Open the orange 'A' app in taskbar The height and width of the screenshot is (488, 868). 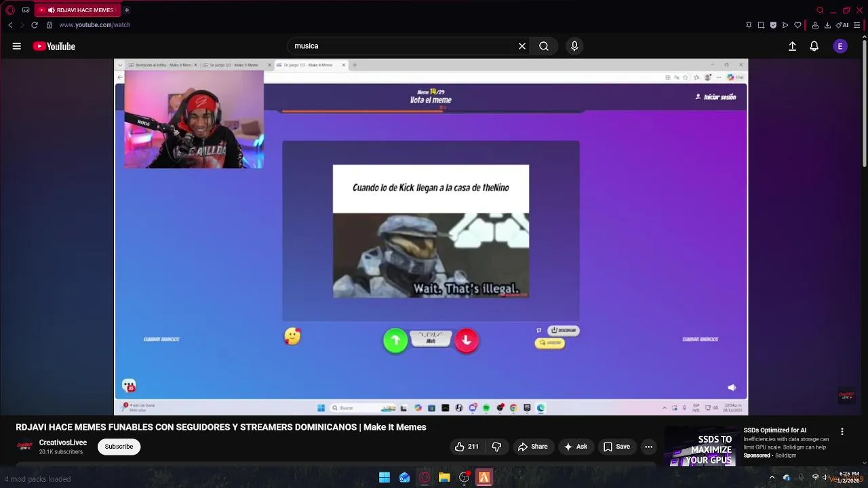[484, 478]
